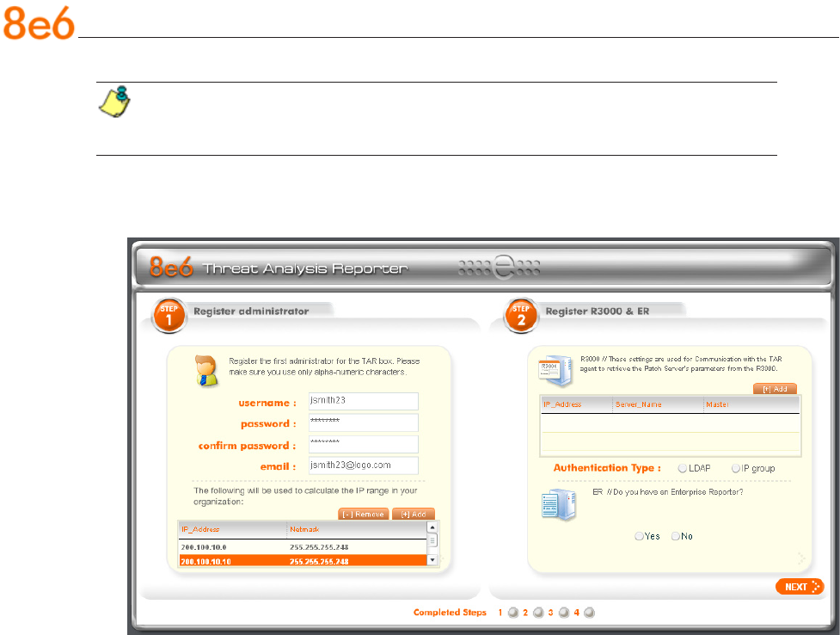Image resolution: width=840 pixels, height=635 pixels.
Task: Remove the selected IP range entry
Action: (x=363, y=514)
